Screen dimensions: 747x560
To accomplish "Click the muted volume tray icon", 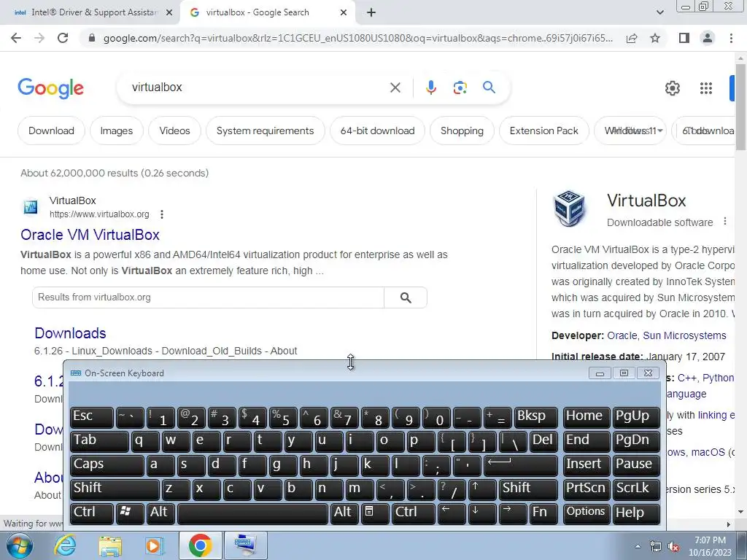I will [673, 547].
